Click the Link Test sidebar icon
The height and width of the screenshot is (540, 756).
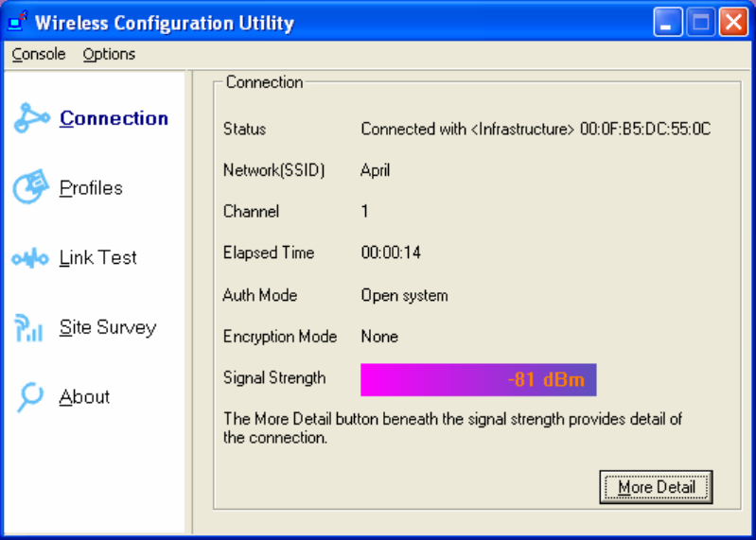(x=30, y=258)
